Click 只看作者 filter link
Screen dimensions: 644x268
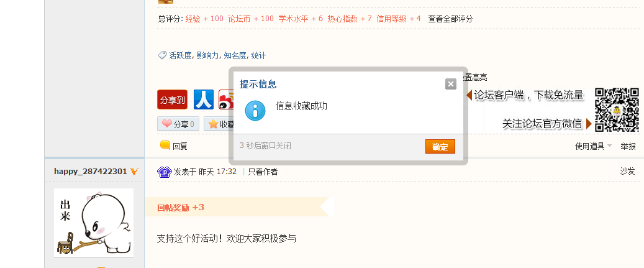(263, 172)
